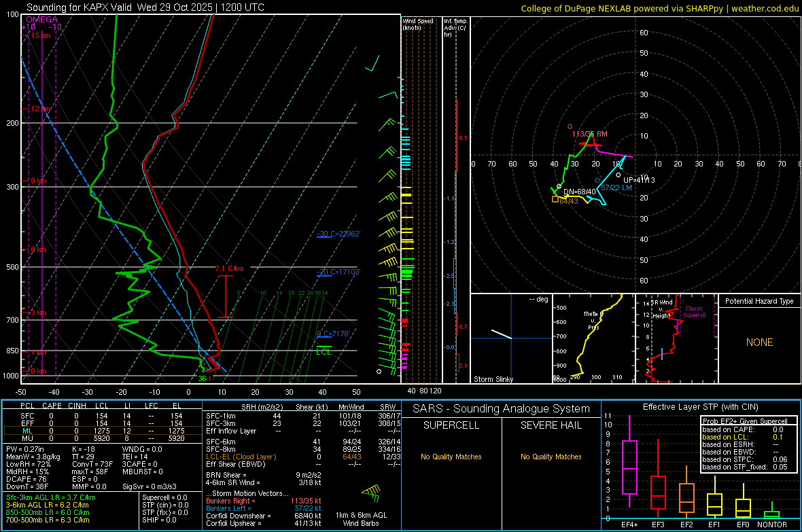Click the 'PW = 0.27in' value

26,449
